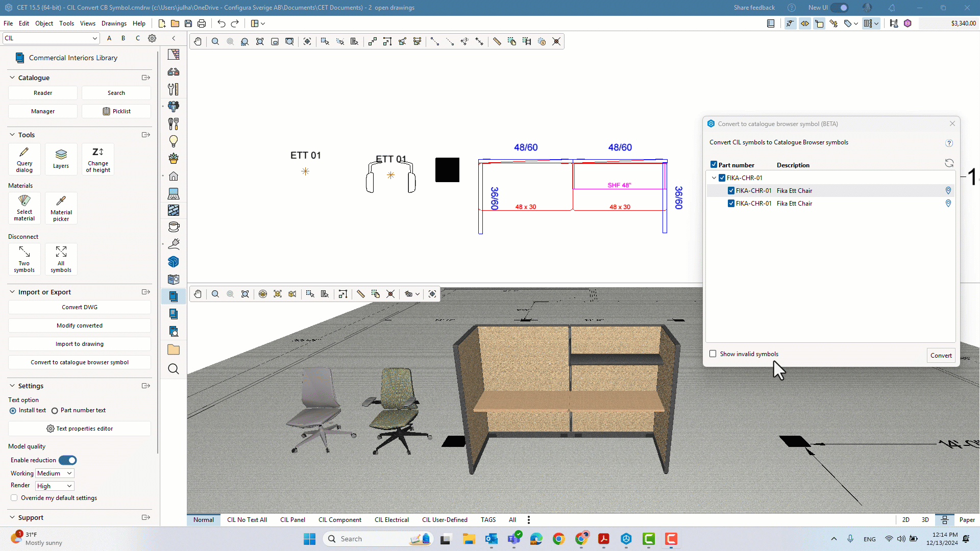The width and height of the screenshot is (980, 551).
Task: Open Chrome from the taskbar
Action: click(x=558, y=539)
